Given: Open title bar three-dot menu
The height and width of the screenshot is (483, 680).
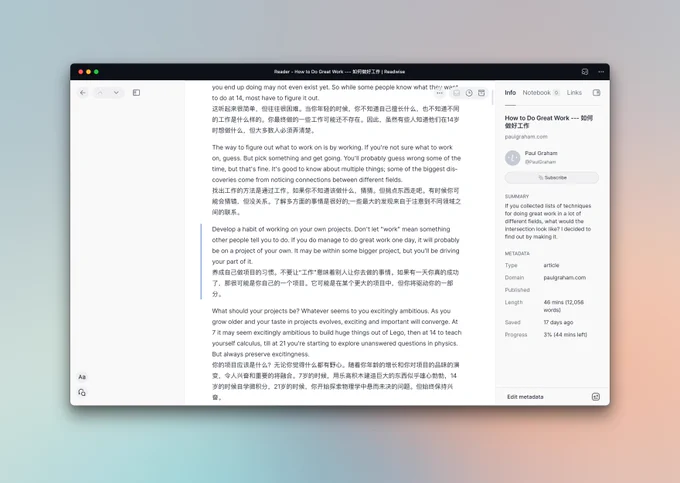Looking at the screenshot, I should point(601,72).
